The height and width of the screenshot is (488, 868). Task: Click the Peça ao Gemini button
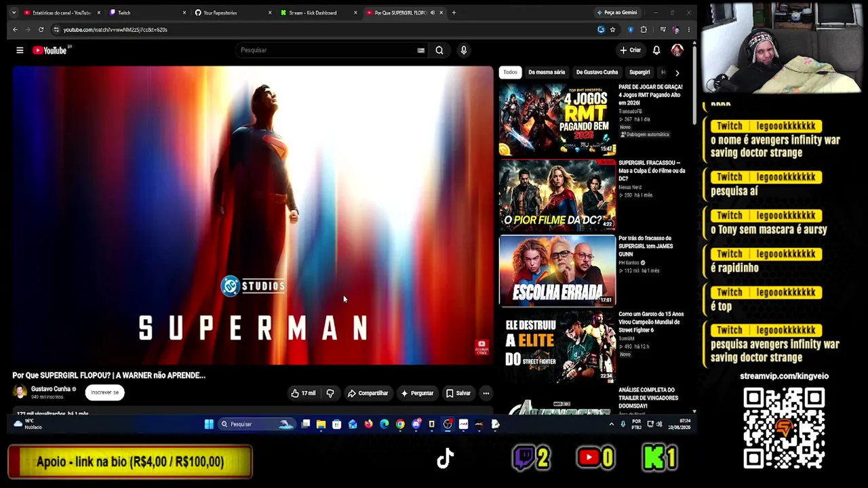coord(617,13)
